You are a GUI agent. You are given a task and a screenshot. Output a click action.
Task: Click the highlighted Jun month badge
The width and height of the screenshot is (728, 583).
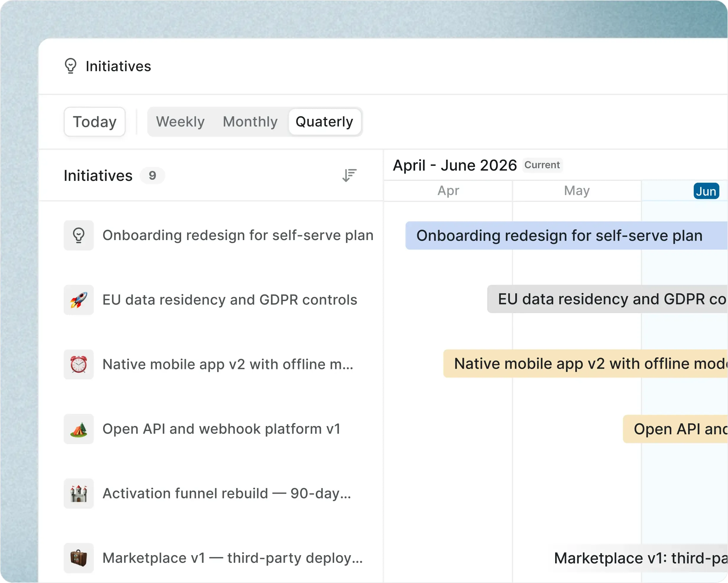click(x=706, y=191)
